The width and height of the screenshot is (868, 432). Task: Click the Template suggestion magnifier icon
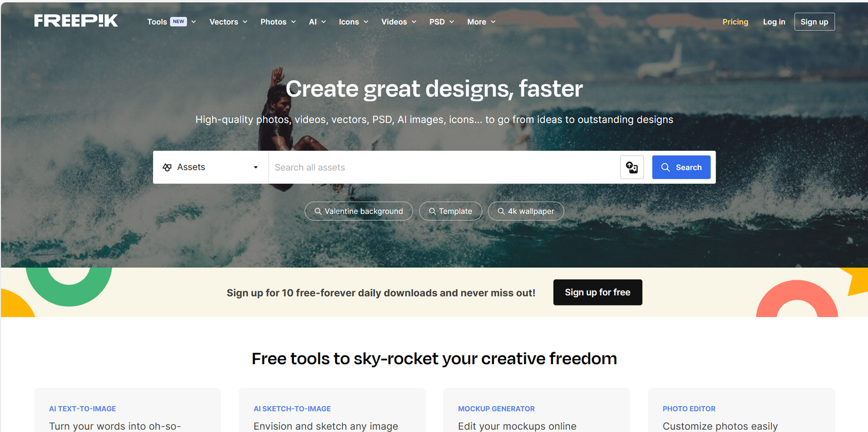pos(432,211)
